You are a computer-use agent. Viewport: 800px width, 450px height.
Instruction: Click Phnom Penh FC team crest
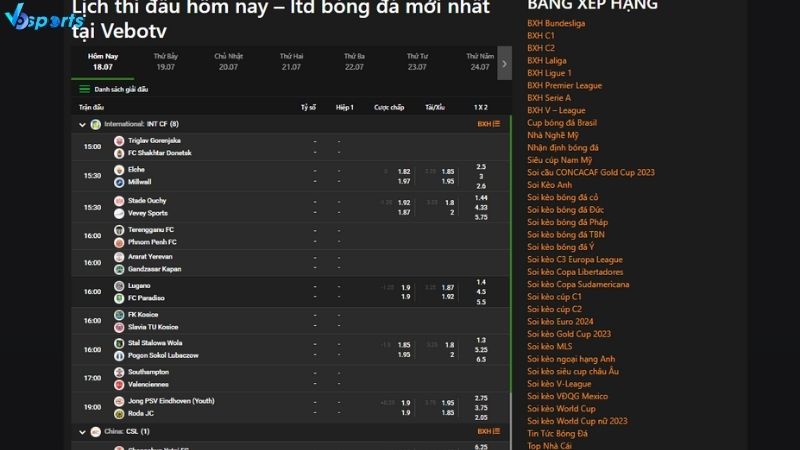[x=119, y=242]
